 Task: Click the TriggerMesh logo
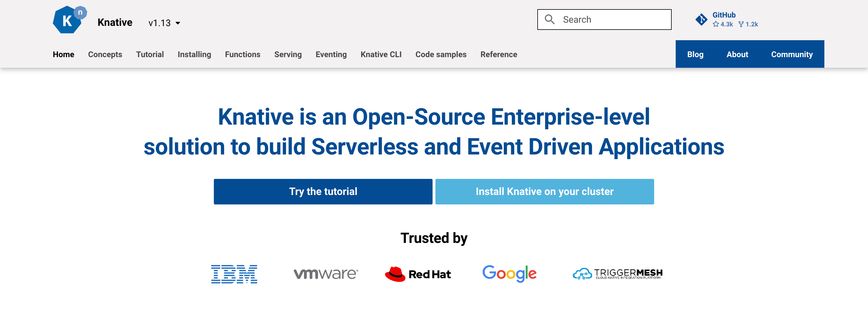[x=618, y=273]
